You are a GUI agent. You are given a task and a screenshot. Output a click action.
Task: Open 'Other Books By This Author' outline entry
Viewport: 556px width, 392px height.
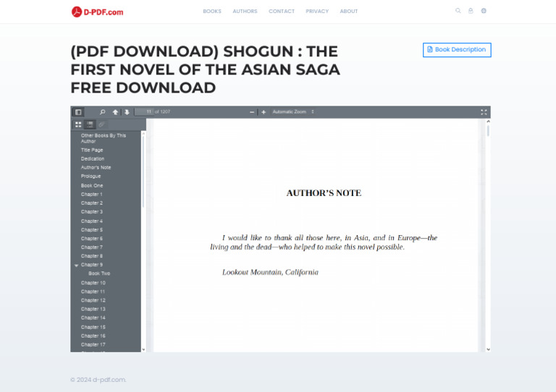(x=104, y=138)
